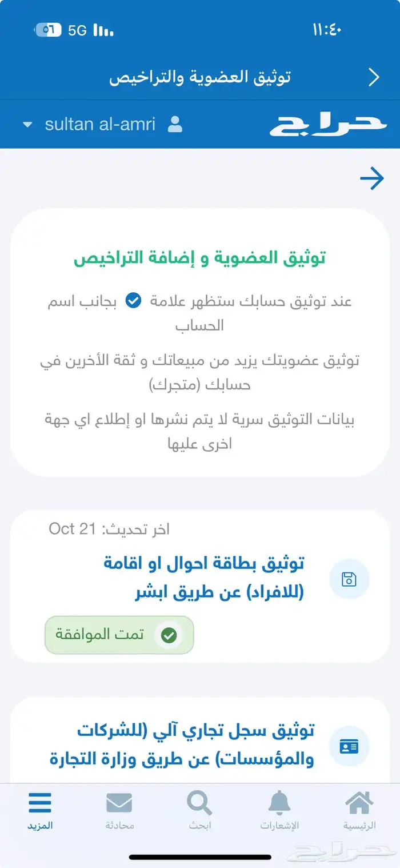Screen dimensions: 400x868
Task: Tap the save disk icon beside Absher verification
Action: point(349,580)
